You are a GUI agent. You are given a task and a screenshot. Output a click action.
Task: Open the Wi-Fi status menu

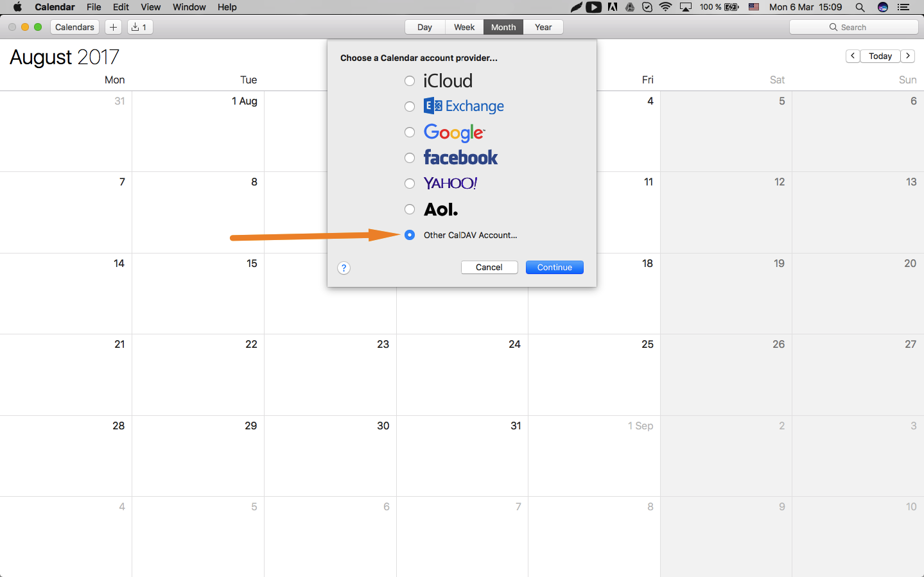(x=666, y=7)
